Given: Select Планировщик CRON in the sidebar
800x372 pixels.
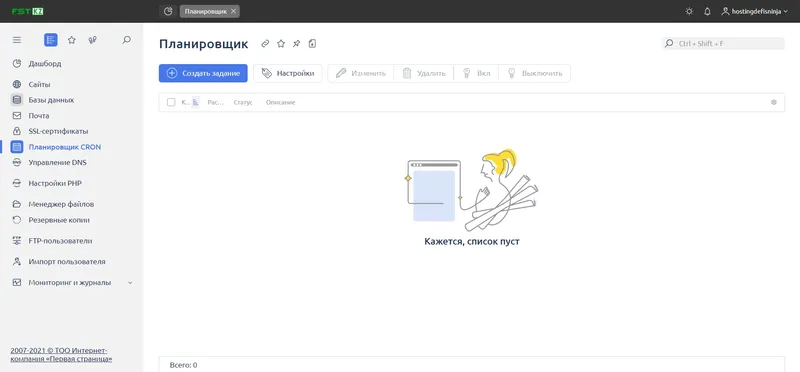Looking at the screenshot, I should 65,147.
